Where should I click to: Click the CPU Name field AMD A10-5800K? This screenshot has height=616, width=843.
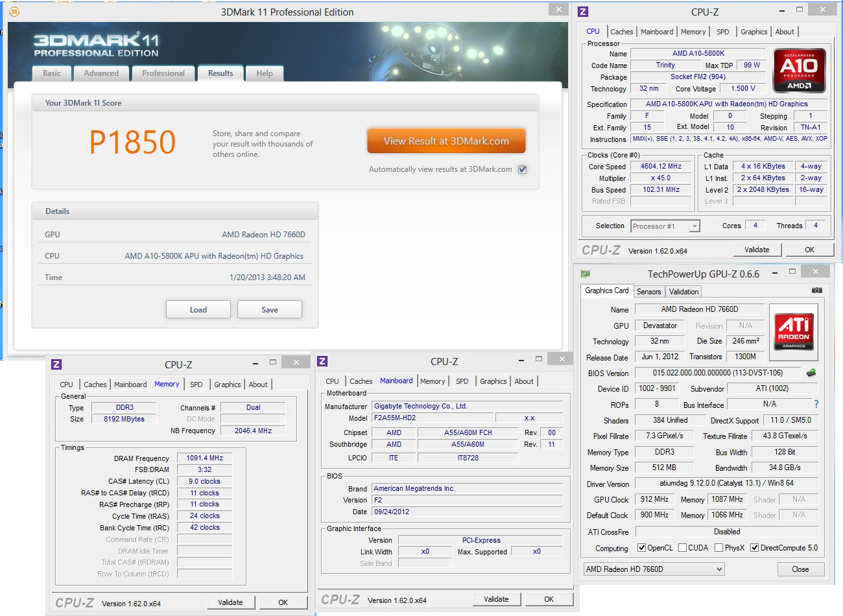698,54
